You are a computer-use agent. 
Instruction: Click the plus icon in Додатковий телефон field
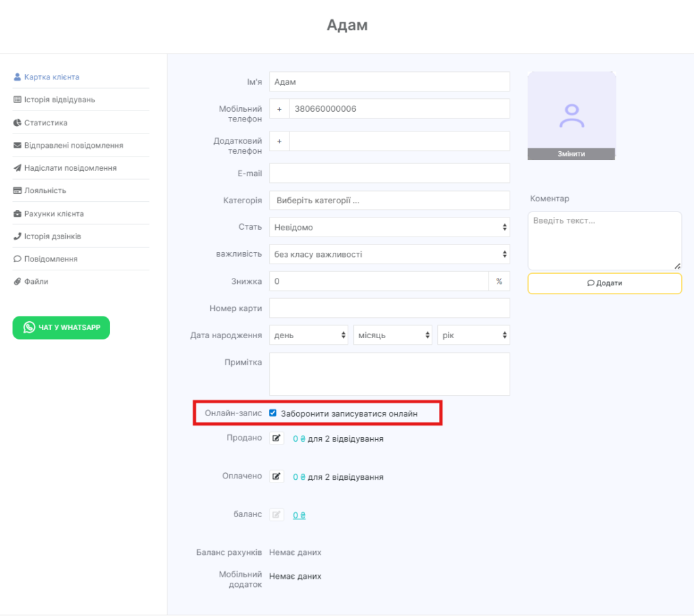tap(279, 142)
